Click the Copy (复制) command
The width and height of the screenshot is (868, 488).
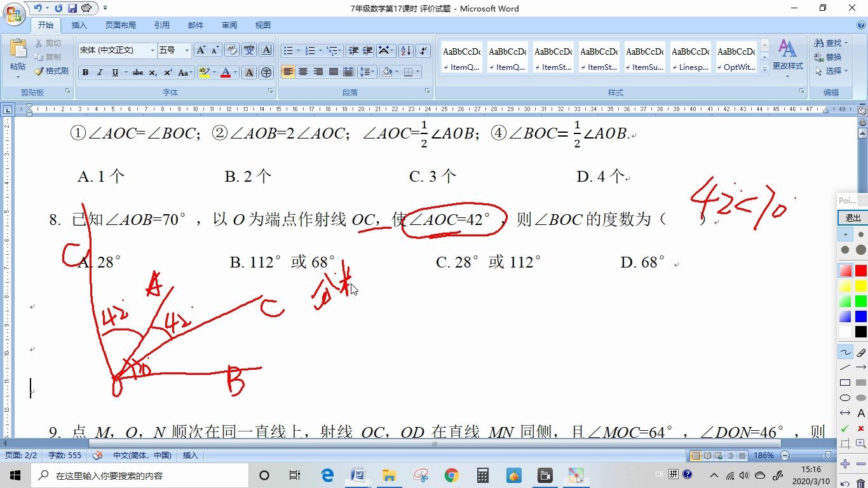[x=48, y=57]
